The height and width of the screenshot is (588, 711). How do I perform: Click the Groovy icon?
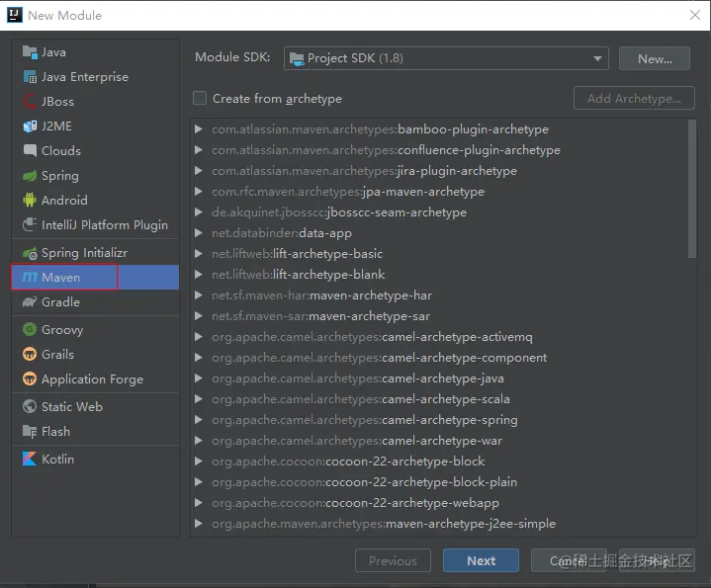click(x=30, y=329)
